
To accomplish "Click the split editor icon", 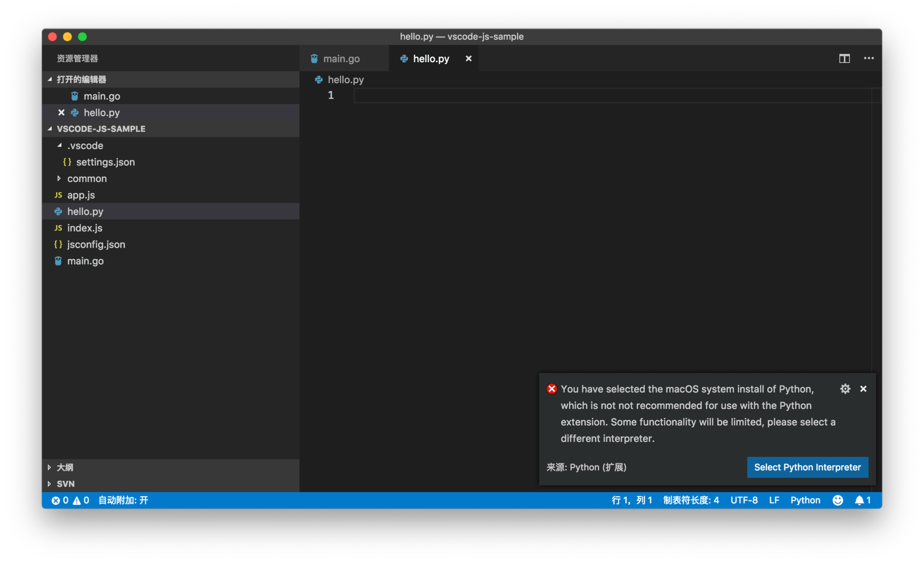I will coord(844,59).
